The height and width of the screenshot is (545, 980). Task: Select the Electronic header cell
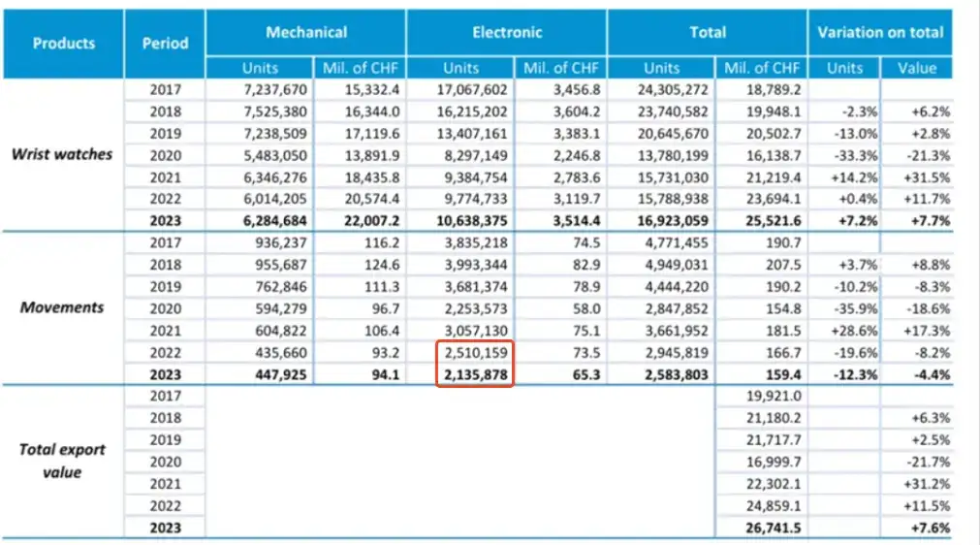507,32
